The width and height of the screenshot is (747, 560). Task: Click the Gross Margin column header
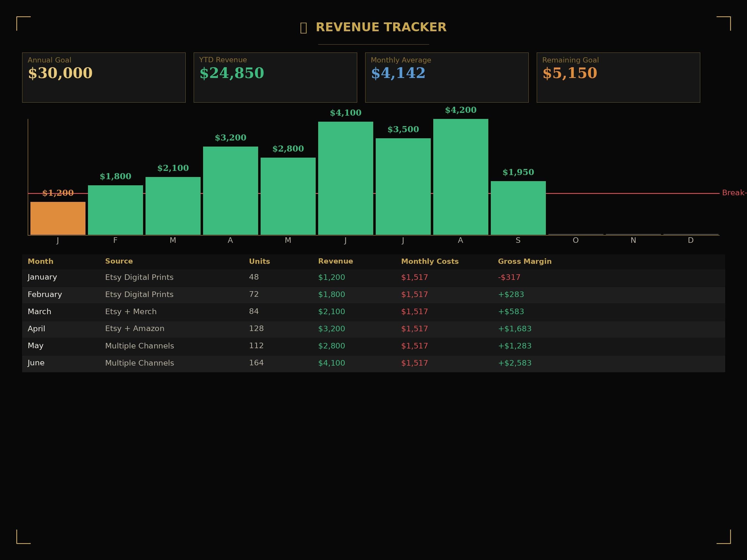pos(525,261)
